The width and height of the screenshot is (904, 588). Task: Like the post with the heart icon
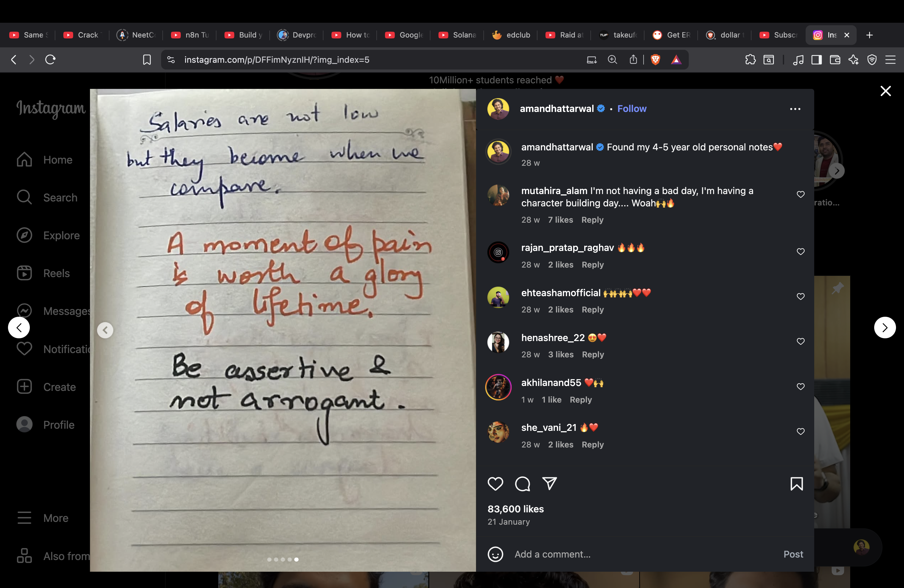pyautogui.click(x=495, y=483)
